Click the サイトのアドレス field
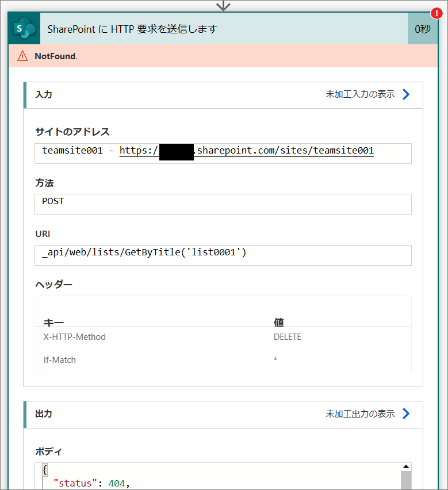 pos(223,154)
